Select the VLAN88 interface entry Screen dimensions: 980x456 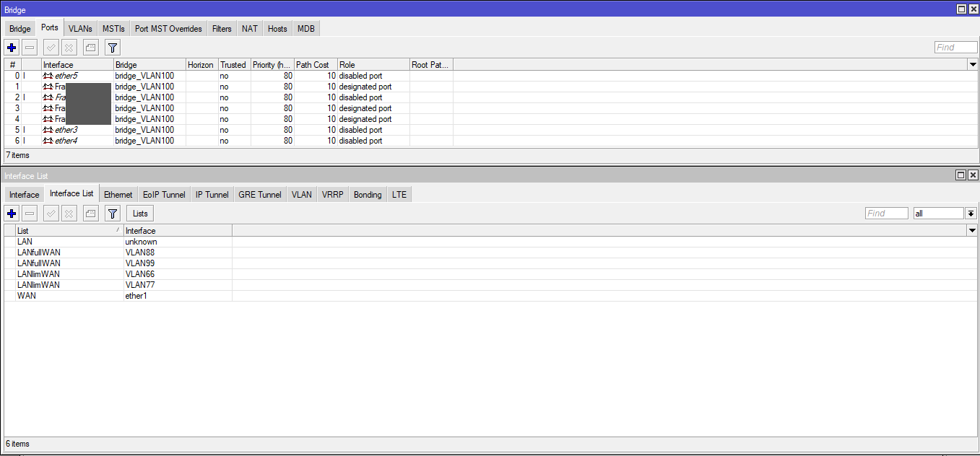point(490,253)
